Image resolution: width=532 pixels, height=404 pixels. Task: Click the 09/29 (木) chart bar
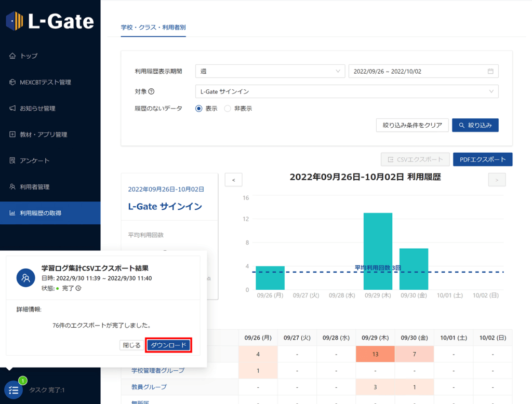click(378, 251)
